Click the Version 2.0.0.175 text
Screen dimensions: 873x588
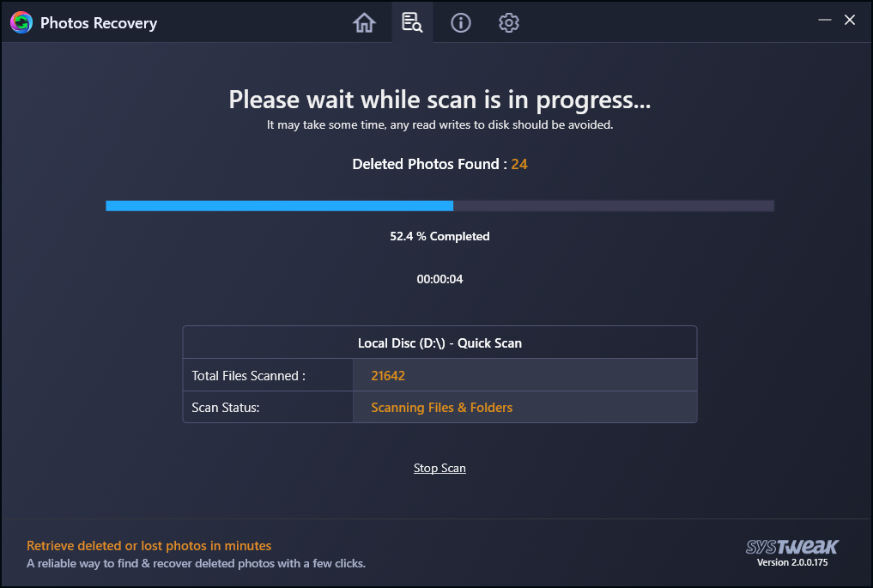pos(791,562)
